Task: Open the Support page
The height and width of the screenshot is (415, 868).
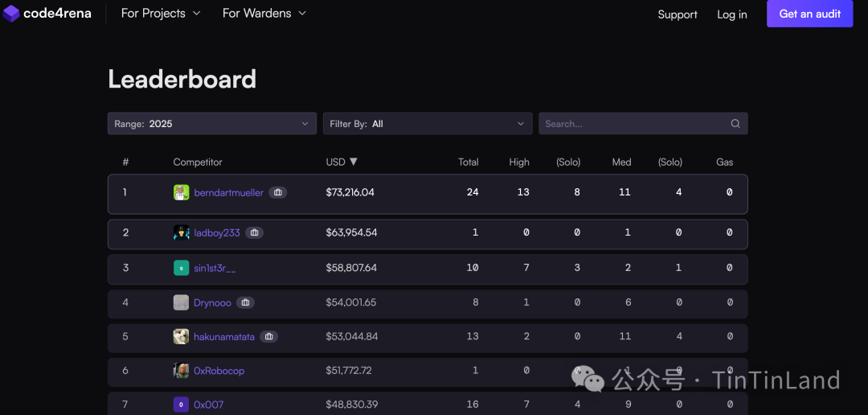Action: coord(678,14)
